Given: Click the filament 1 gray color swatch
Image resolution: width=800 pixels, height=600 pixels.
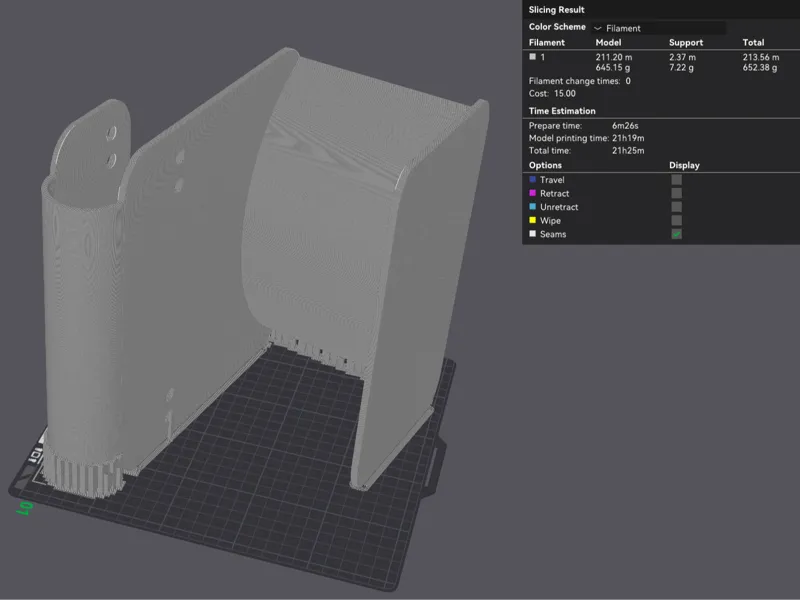Looking at the screenshot, I should [x=533, y=57].
